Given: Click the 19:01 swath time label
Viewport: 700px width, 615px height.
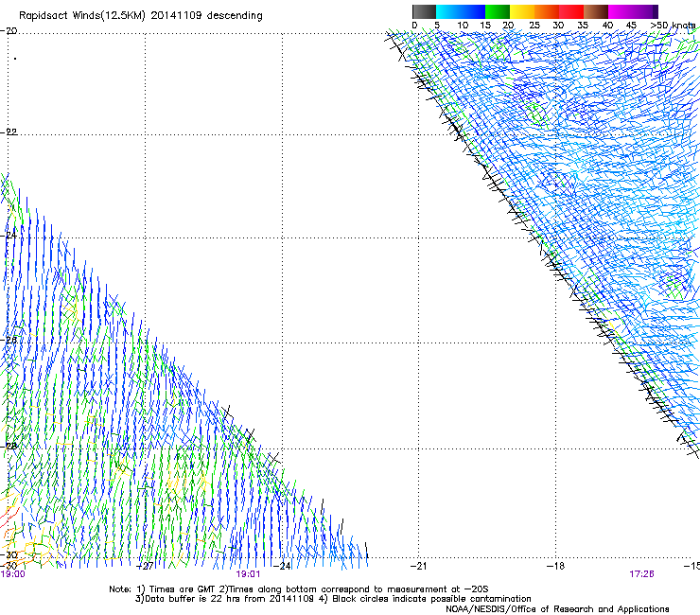Looking at the screenshot, I should click(248, 574).
